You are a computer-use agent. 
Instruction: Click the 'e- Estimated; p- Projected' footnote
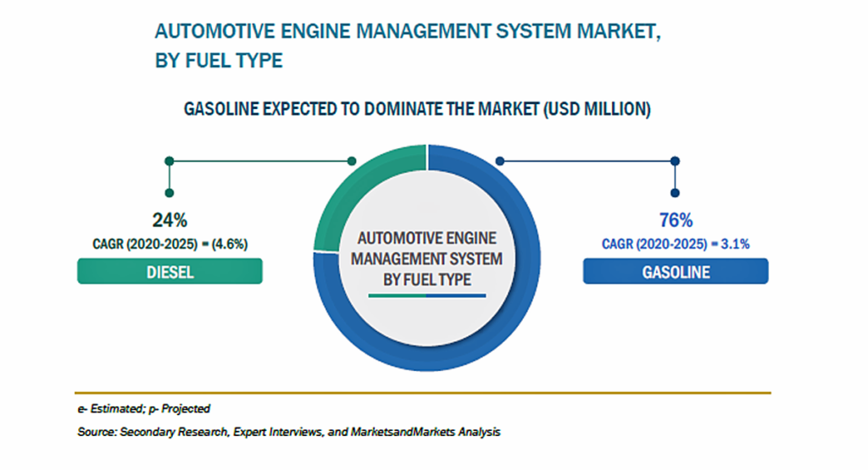[143, 409]
